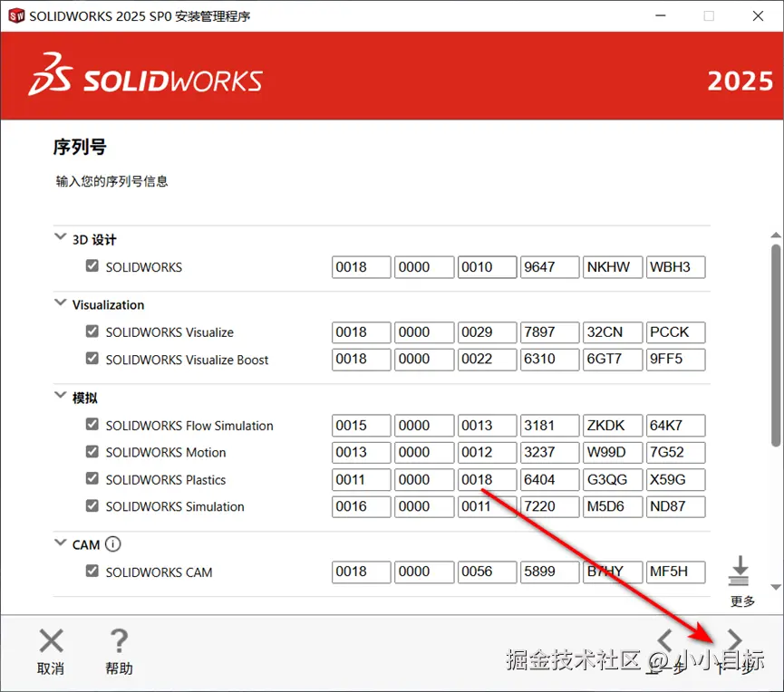Close the installer window
Viewport: 784px width, 692px height.
[758, 16]
